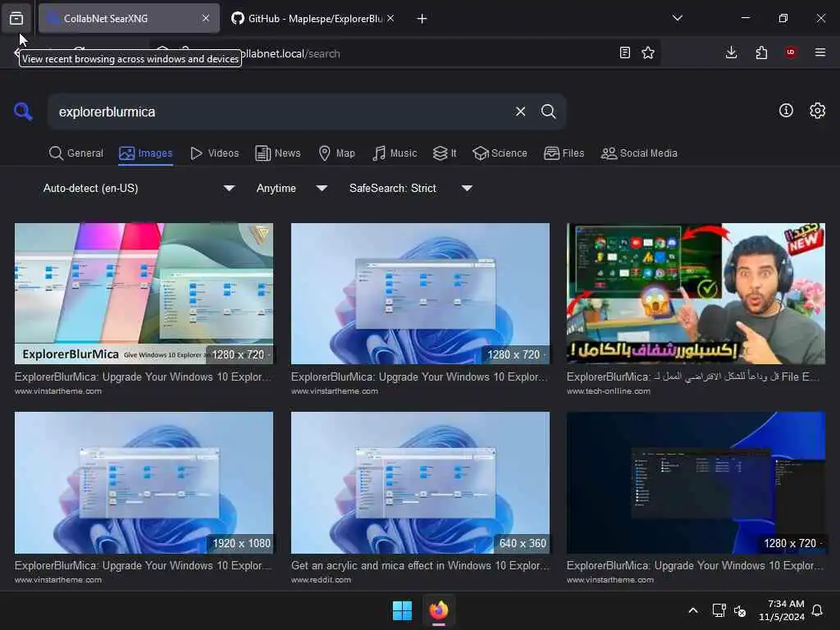Open the Arabic YouTuber thumbnail image

coord(696,294)
